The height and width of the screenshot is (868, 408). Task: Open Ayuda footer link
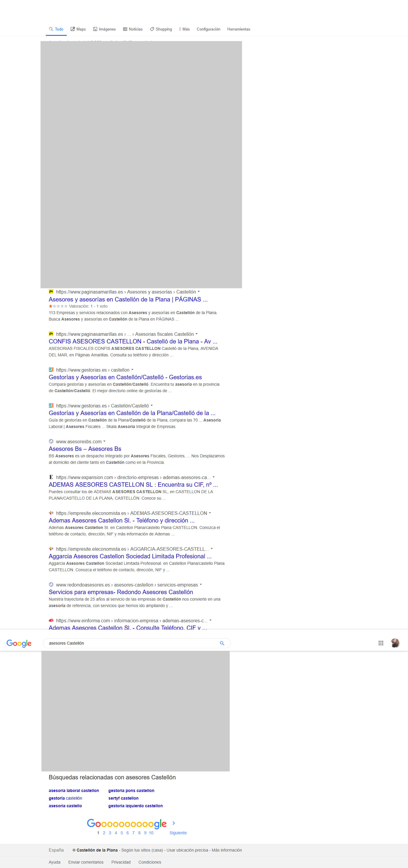click(x=54, y=862)
